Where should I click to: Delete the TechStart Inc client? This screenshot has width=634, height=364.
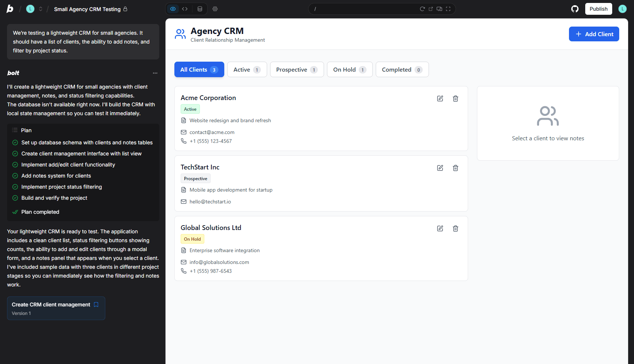(455, 168)
